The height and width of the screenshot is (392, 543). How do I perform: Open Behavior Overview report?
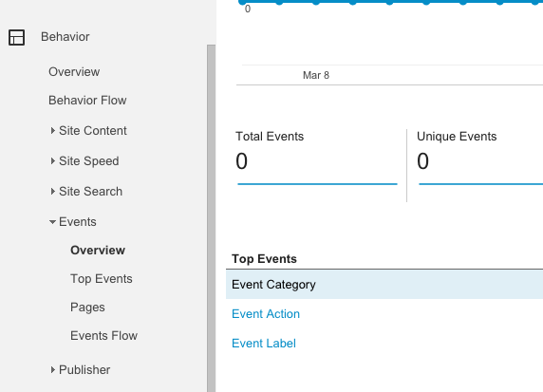tap(74, 72)
